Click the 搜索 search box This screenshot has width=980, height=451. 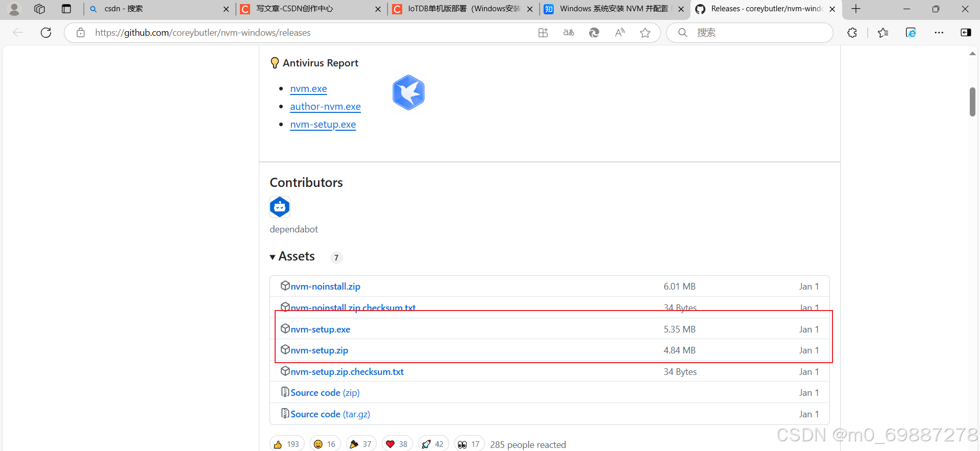[750, 33]
